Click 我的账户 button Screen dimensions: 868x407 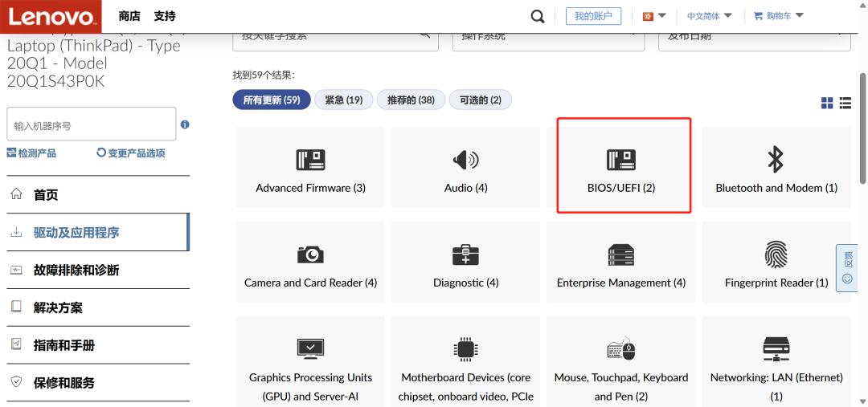pos(593,16)
